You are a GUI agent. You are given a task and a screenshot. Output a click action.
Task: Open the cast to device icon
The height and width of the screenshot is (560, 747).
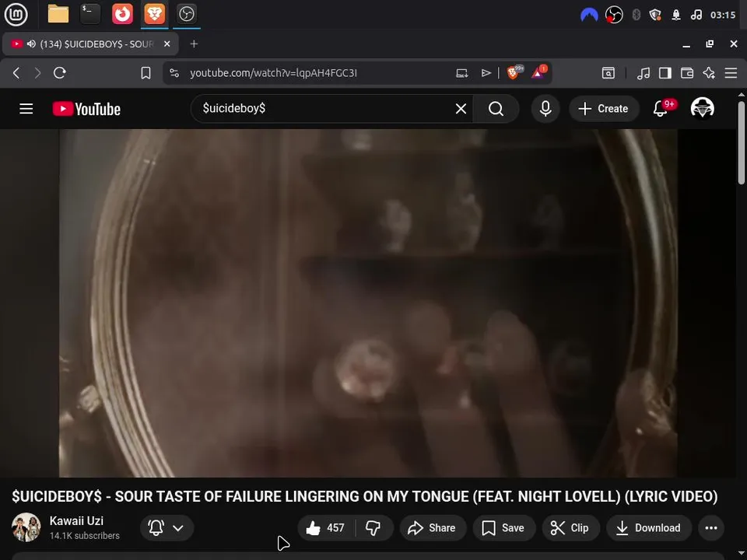(x=461, y=73)
